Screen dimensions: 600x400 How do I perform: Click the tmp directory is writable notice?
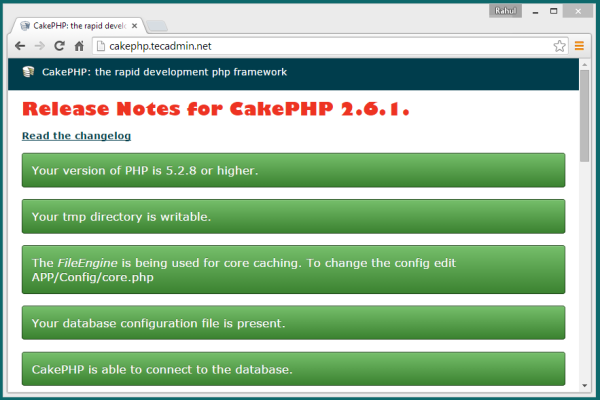click(293, 216)
